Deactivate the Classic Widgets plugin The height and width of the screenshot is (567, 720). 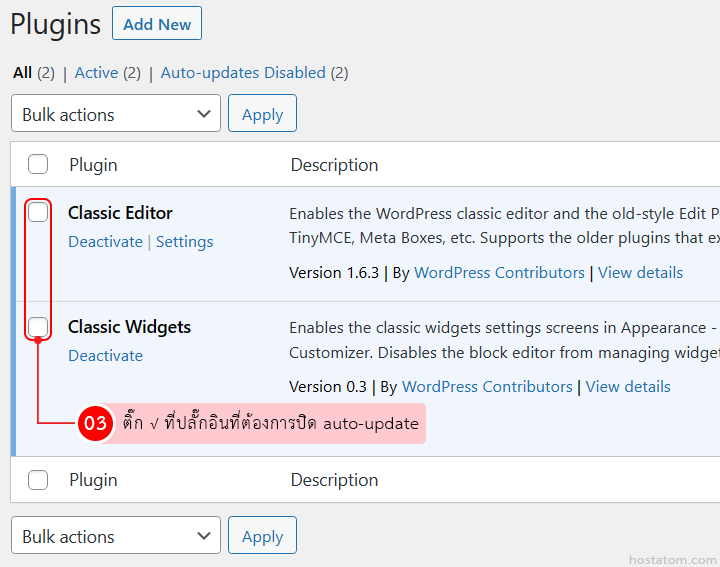click(105, 356)
